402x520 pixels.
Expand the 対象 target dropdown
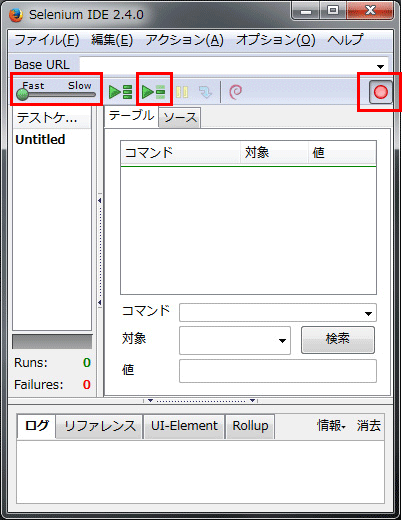coord(282,341)
